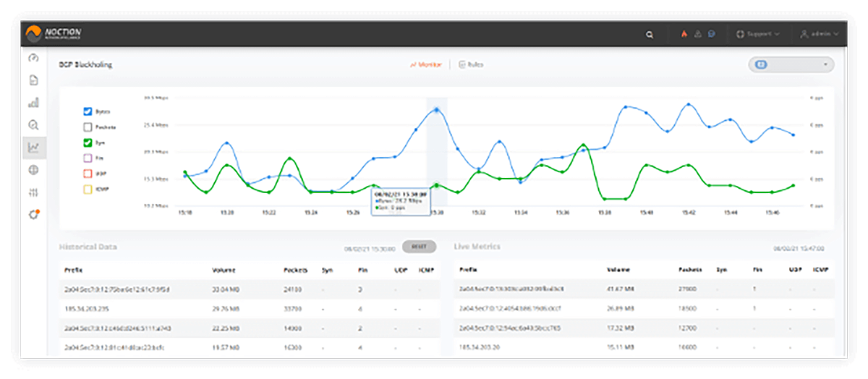Click the search icon in top bar

[650, 34]
